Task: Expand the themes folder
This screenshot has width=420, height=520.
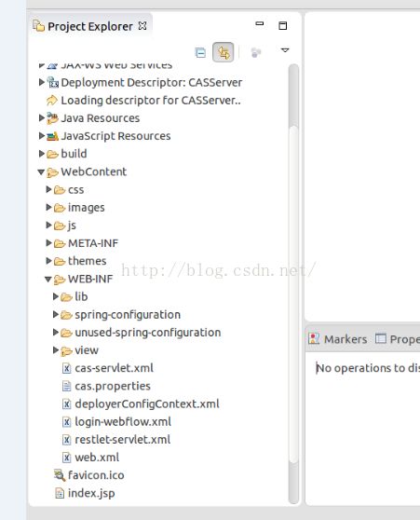Action: pyautogui.click(x=48, y=261)
